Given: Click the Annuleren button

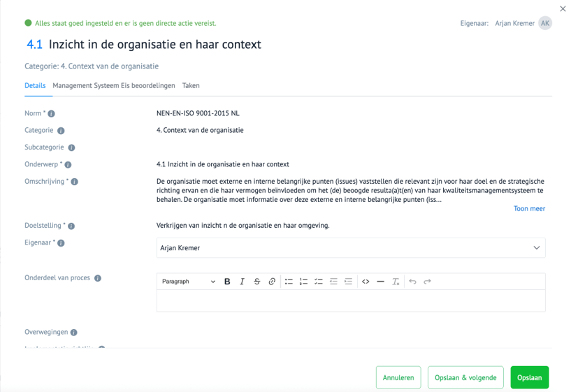Looking at the screenshot, I should coord(398,377).
